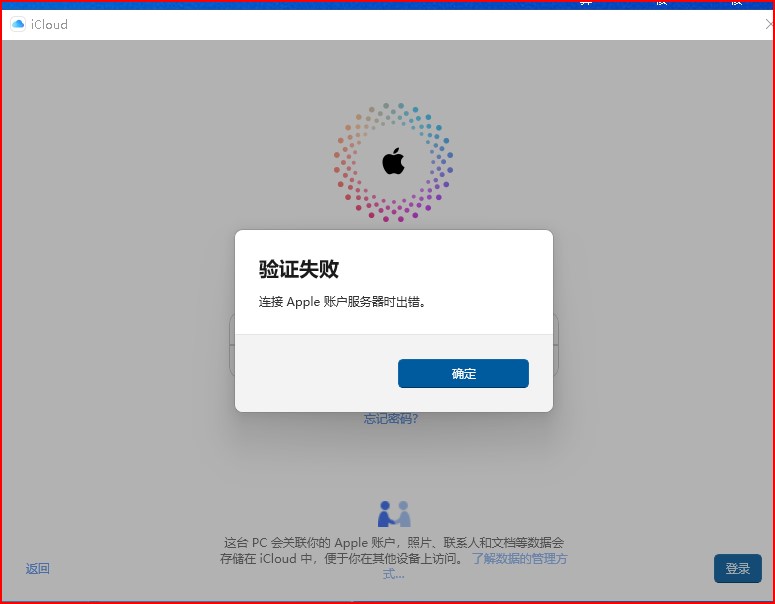Viewport: 775px width, 604px height.
Task: Click the blank title bar area beside iCloud
Action: tap(415, 25)
